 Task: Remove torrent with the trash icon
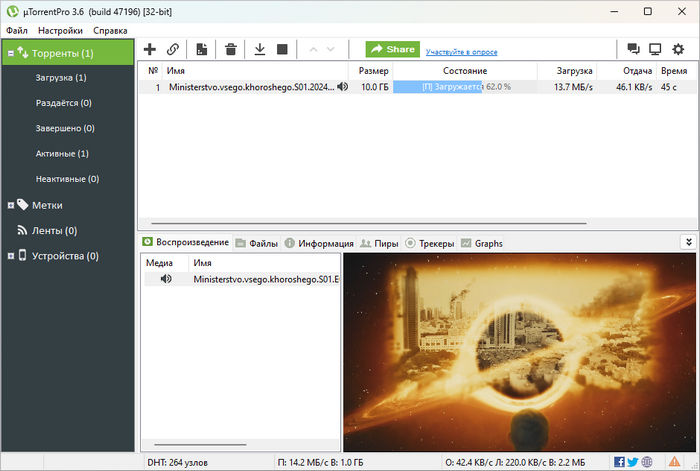(x=231, y=49)
